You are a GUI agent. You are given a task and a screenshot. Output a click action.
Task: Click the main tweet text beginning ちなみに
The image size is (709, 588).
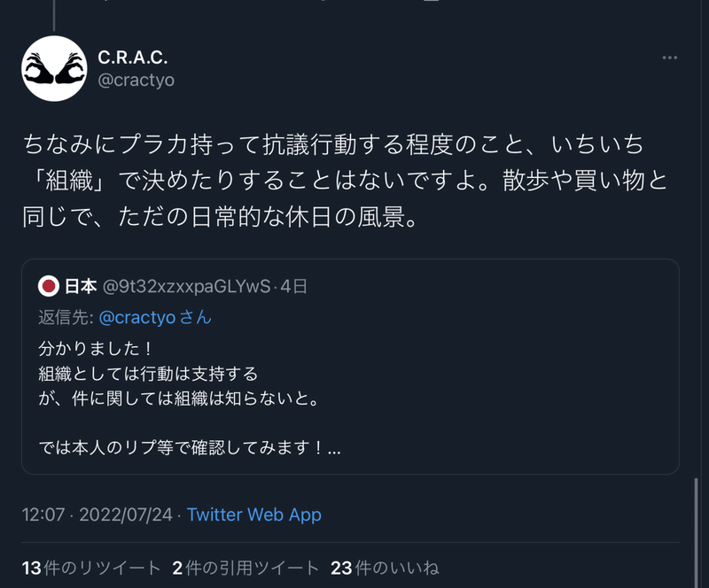(x=346, y=181)
